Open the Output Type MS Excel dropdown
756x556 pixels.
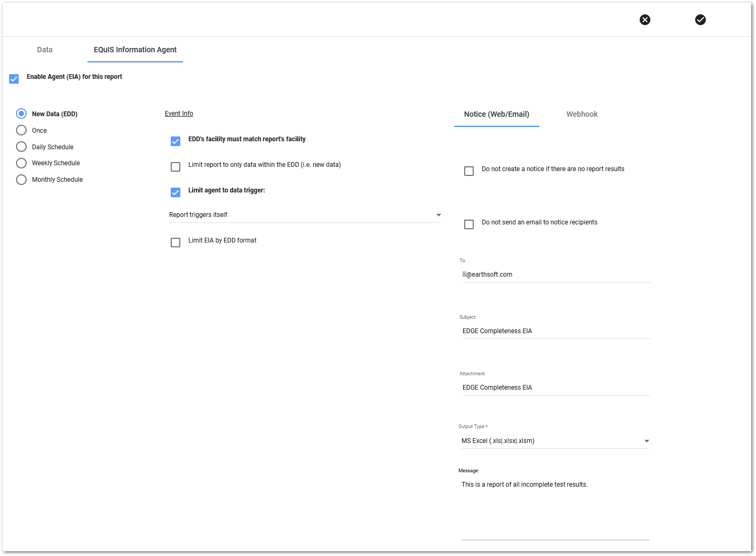pyautogui.click(x=555, y=441)
